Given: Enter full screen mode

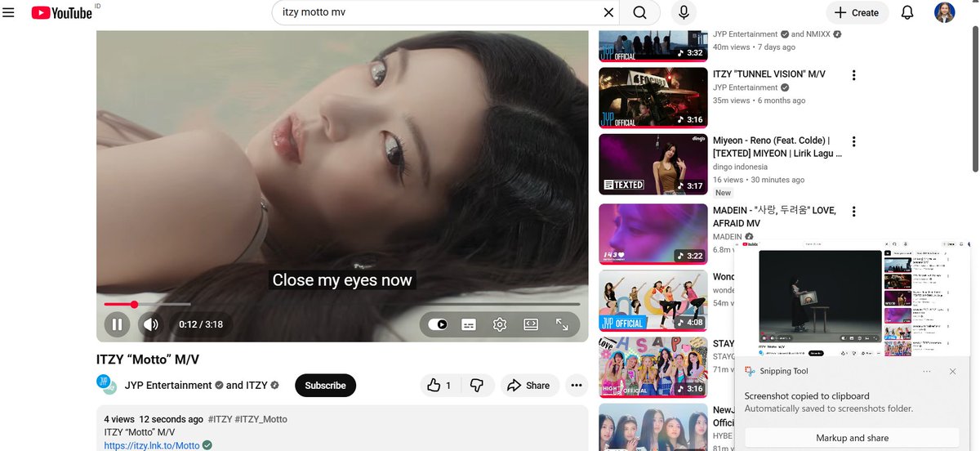Looking at the screenshot, I should click(x=562, y=324).
